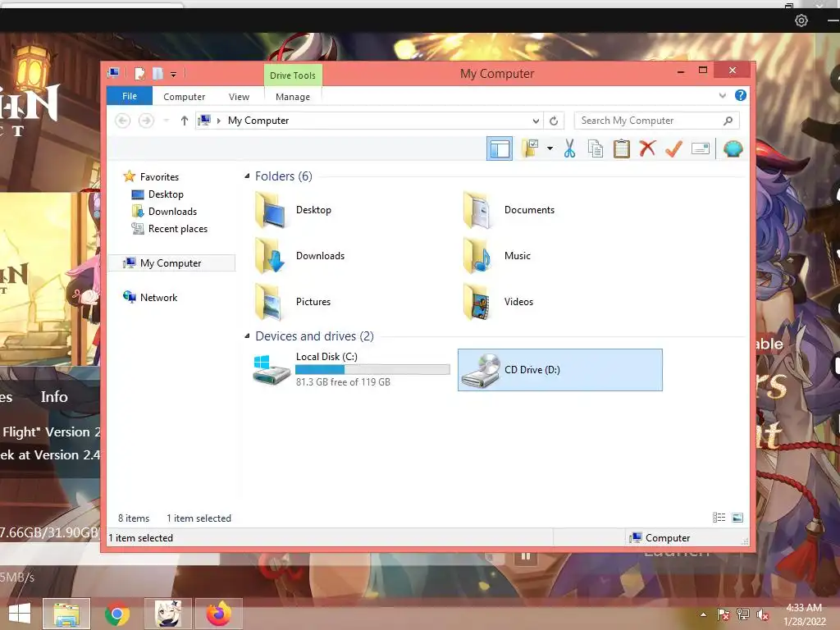This screenshot has height=630, width=840.
Task: Click the orange checkmark Properties icon
Action: pyautogui.click(x=673, y=148)
